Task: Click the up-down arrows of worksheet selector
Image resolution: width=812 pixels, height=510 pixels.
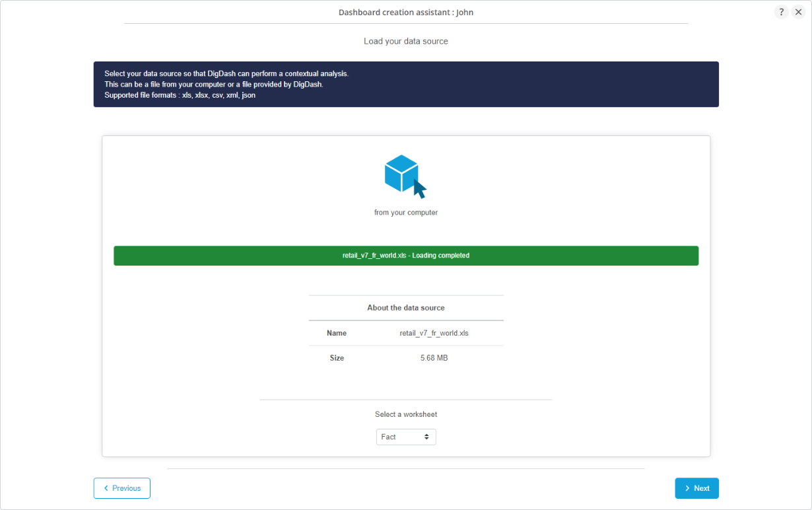Action: click(x=426, y=437)
